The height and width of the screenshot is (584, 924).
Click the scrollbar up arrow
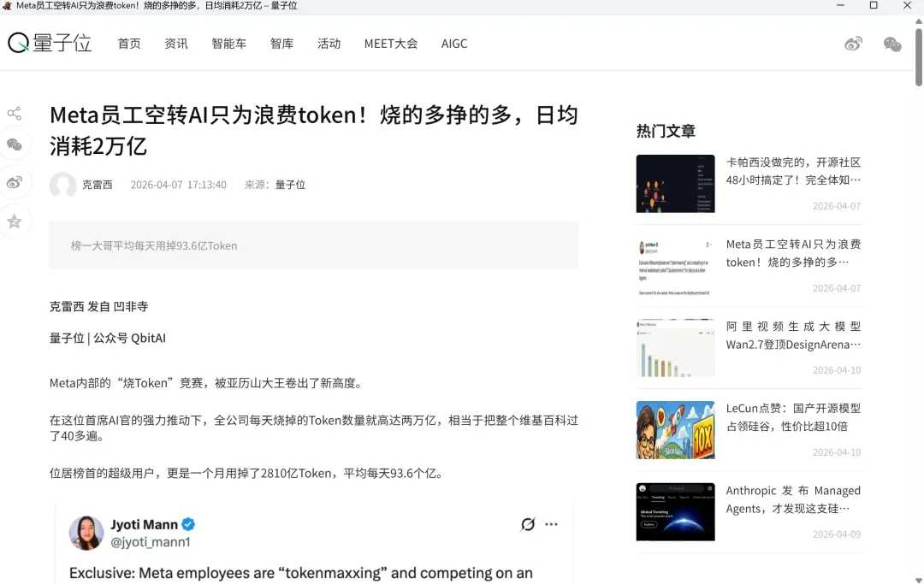pyautogui.click(x=919, y=21)
